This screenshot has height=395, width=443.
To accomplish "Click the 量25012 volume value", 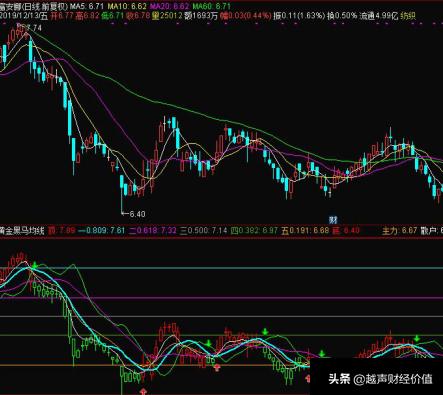I will [x=167, y=16].
